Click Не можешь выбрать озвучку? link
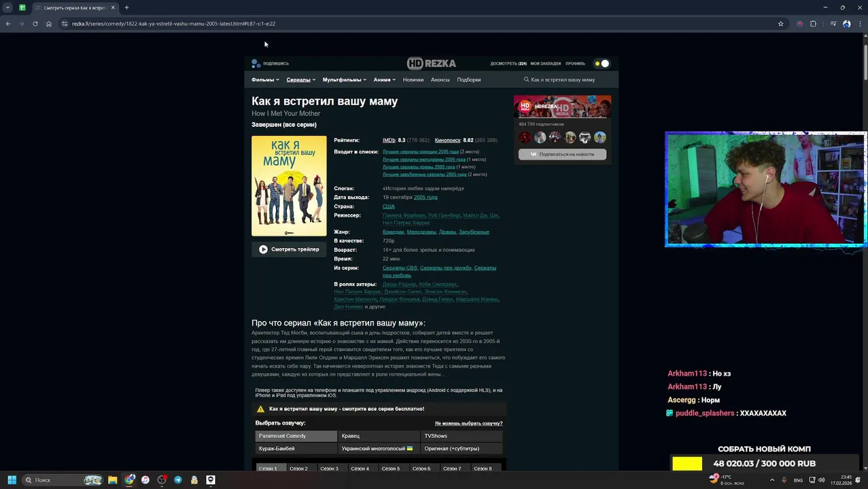This screenshot has height=489, width=868. pos(468,423)
